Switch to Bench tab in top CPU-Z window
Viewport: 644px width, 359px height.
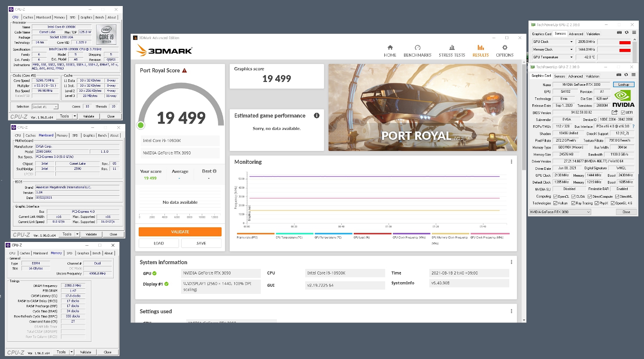100,18
